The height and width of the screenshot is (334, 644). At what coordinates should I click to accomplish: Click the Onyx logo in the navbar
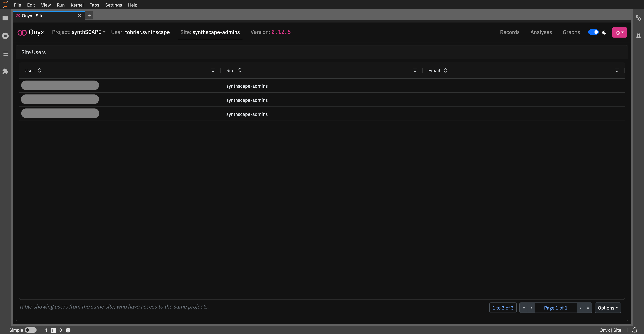(x=31, y=32)
